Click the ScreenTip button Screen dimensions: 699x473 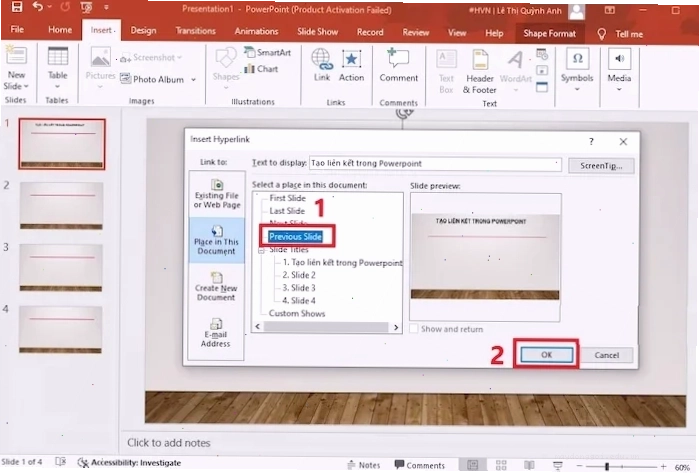pos(601,166)
